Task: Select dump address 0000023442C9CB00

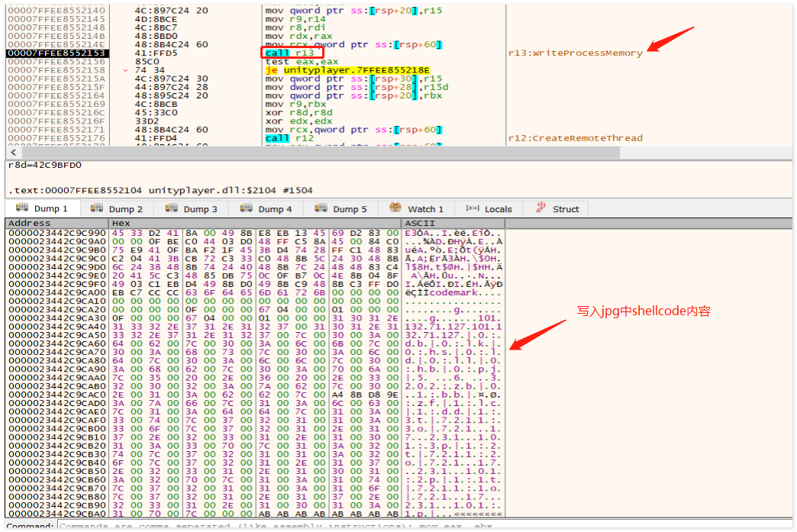Action: coord(57,429)
